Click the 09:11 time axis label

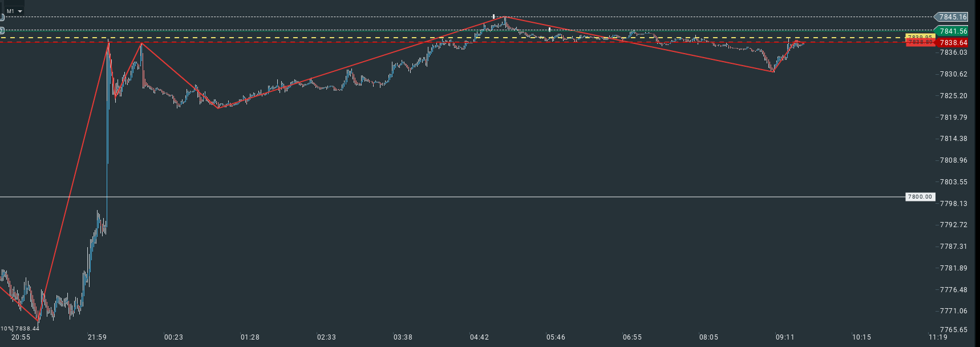(x=785, y=337)
